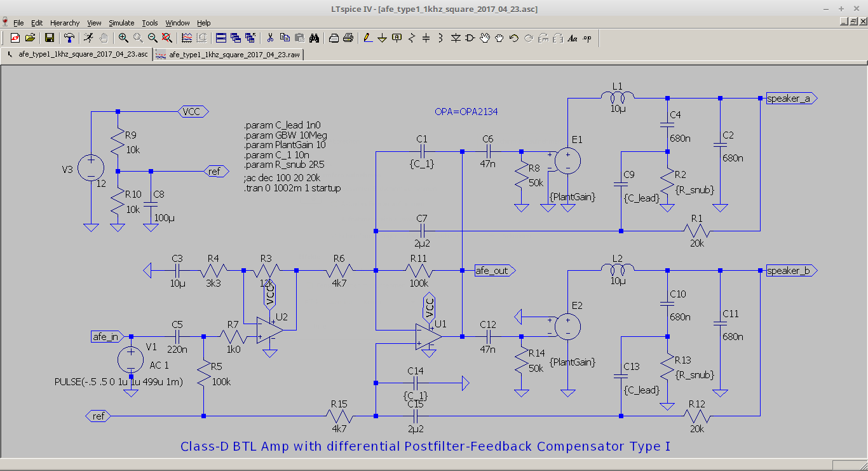Switch to the afe_type1 .raw waveform tab
This screenshot has height=471, width=868.
click(228, 55)
